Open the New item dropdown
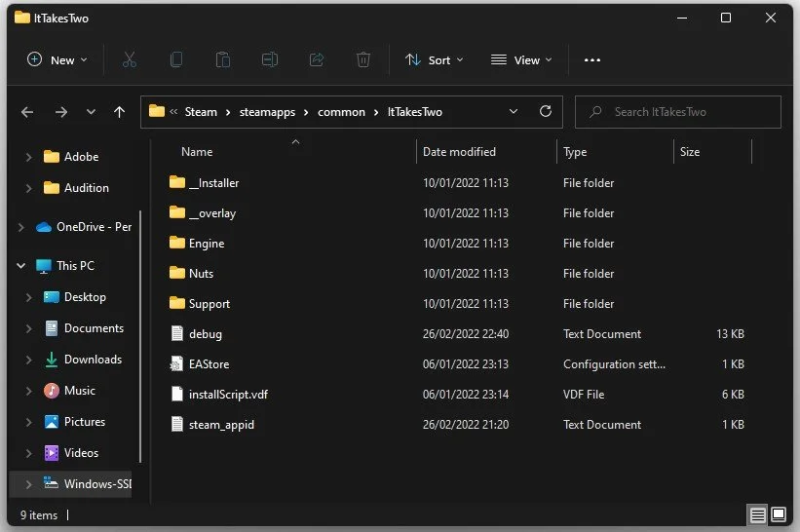This screenshot has height=532, width=800. 57,60
